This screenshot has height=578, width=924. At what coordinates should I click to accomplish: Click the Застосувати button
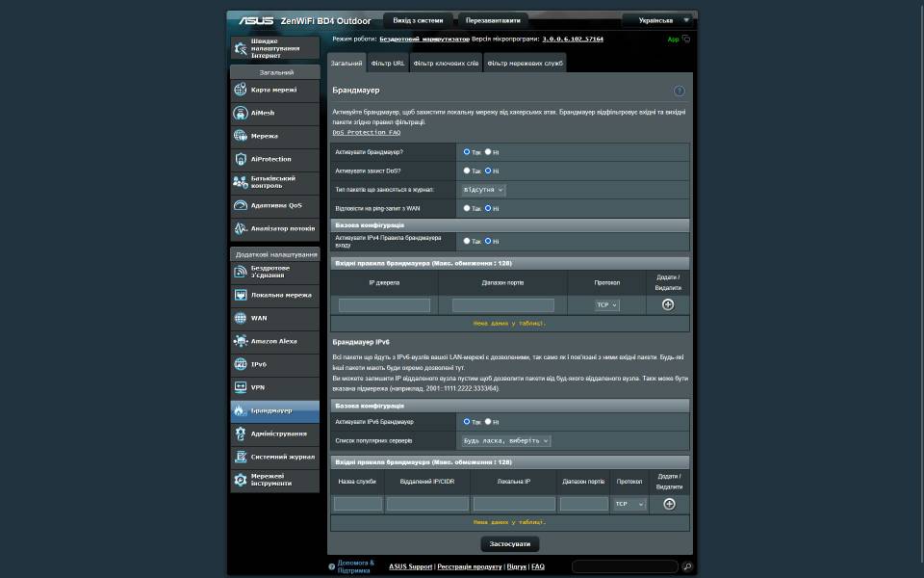(510, 543)
